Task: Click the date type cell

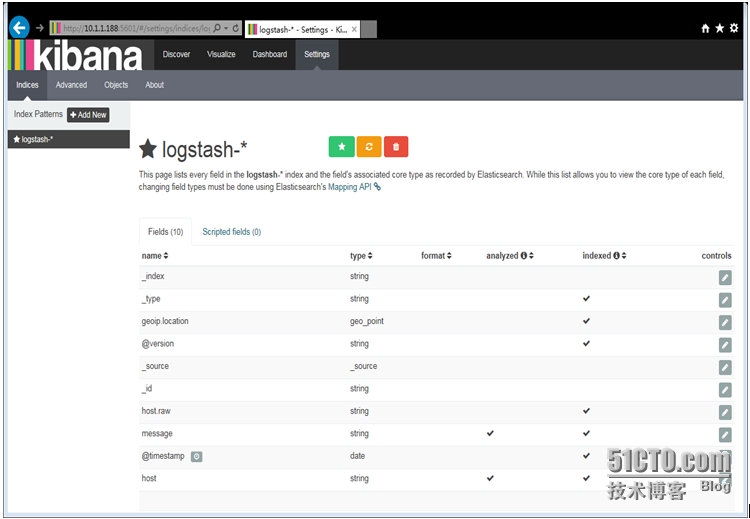Action: coord(357,456)
